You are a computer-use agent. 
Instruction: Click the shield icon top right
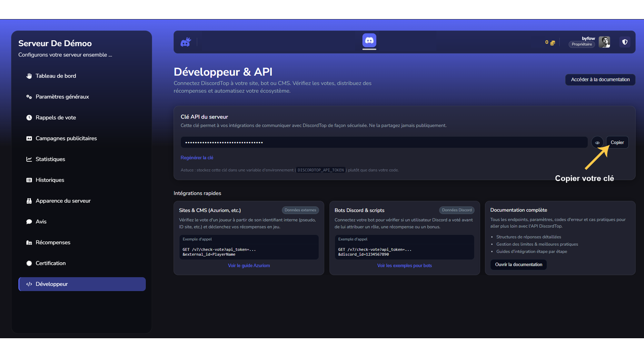pyautogui.click(x=625, y=42)
